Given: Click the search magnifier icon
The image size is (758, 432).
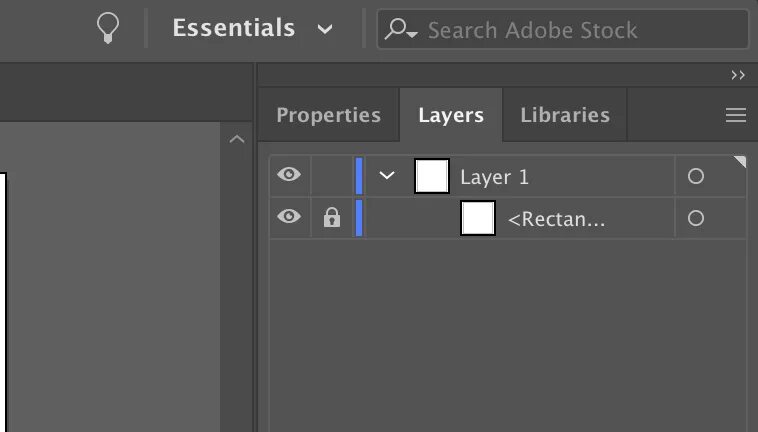Looking at the screenshot, I should (401, 30).
